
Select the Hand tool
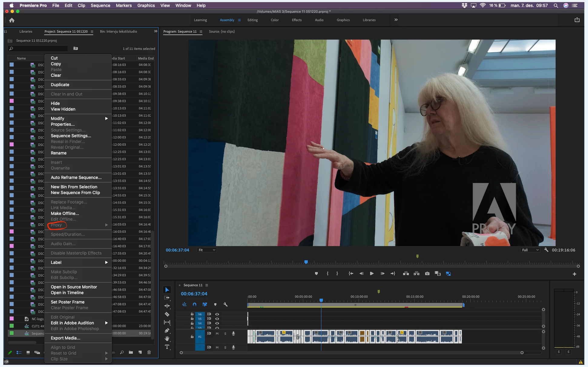[167, 339]
